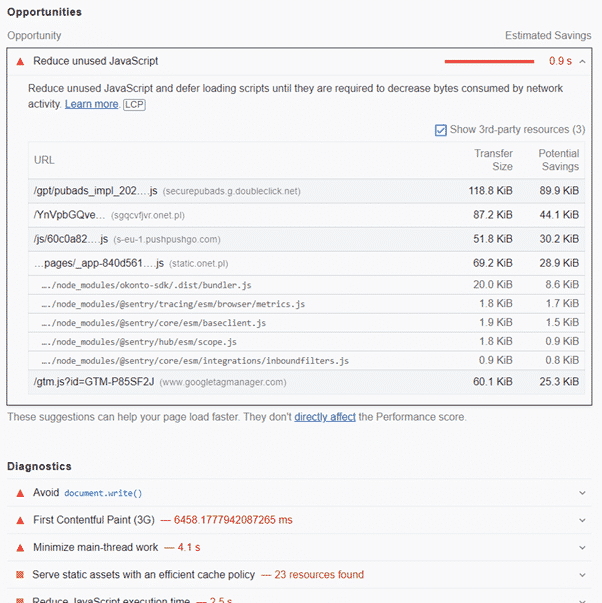Click the 6458.1777942087265 ms value

point(233,520)
